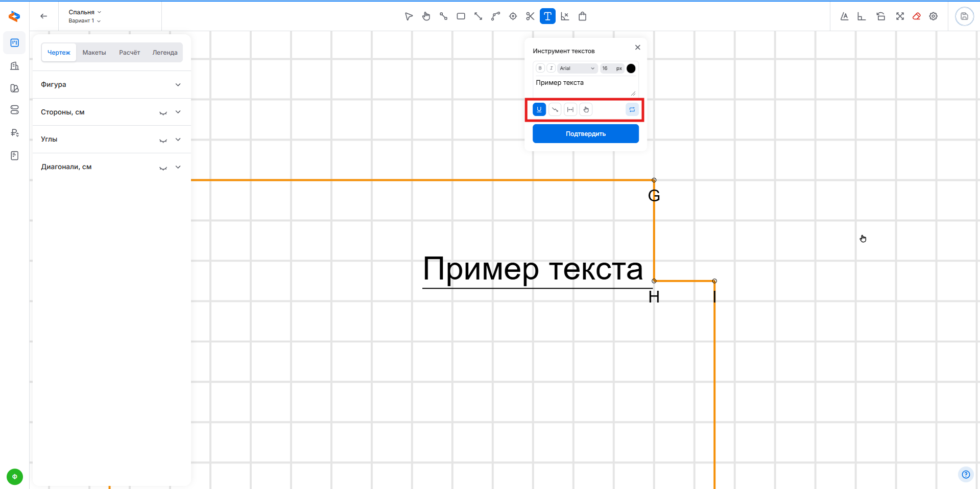Click the save icon in top right
Viewport: 980px width, 489px height.
point(964,16)
